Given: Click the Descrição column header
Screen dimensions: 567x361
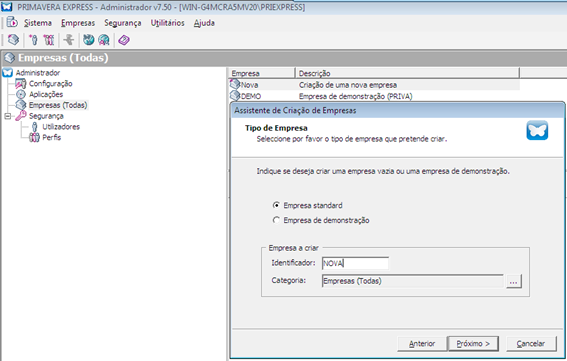Looking at the screenshot, I should 408,73.
